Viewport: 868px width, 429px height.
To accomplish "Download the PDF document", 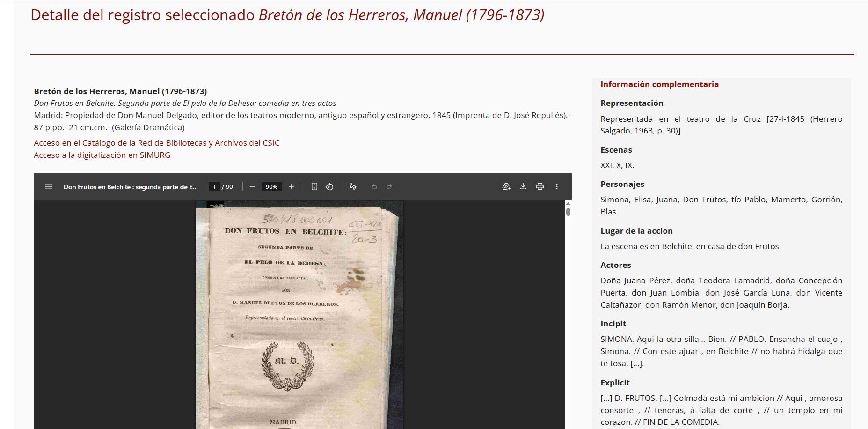I will [523, 186].
